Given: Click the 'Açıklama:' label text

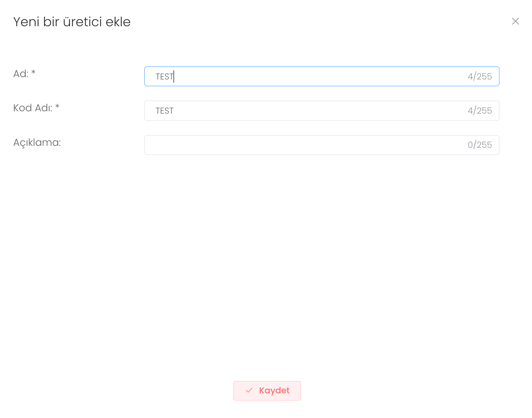Looking at the screenshot, I should click(37, 143).
